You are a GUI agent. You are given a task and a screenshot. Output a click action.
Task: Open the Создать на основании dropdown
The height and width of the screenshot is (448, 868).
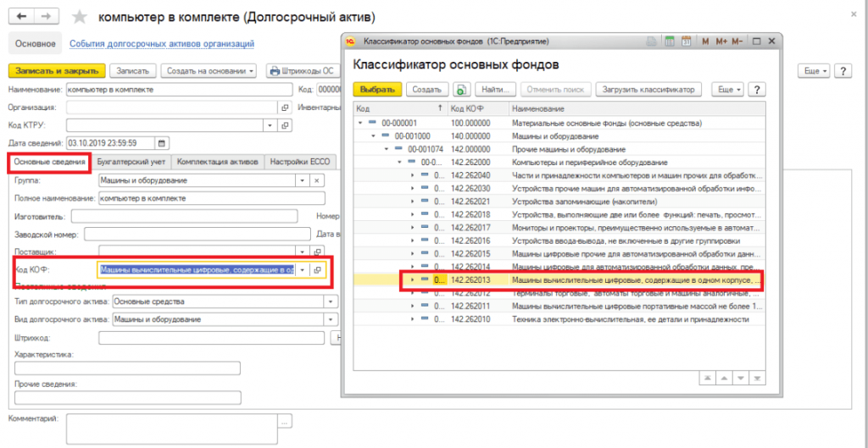[209, 71]
